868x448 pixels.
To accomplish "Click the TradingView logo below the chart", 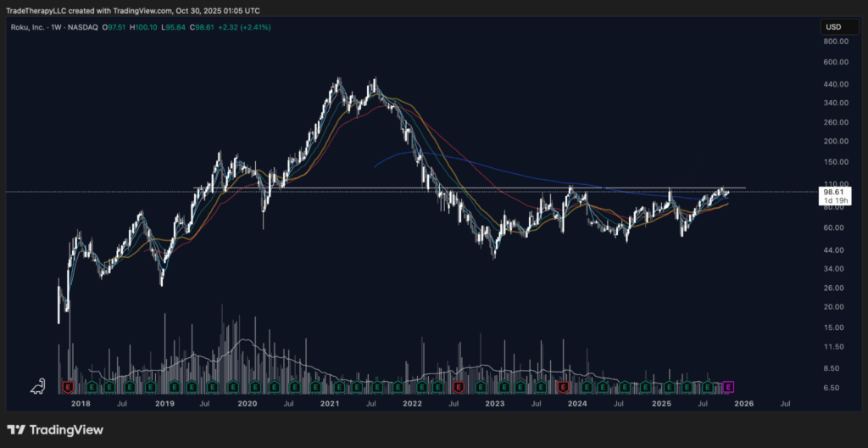I will 55,430.
